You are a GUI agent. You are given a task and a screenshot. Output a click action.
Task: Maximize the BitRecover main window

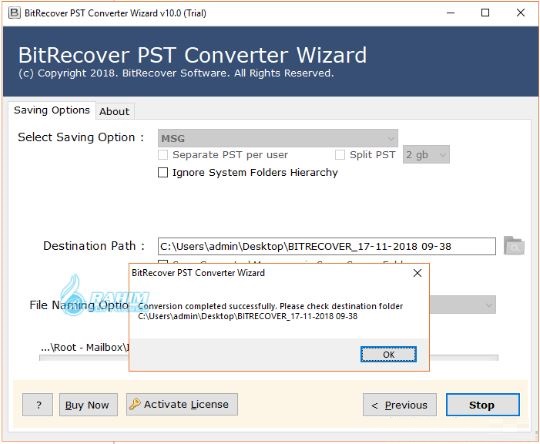coord(485,13)
